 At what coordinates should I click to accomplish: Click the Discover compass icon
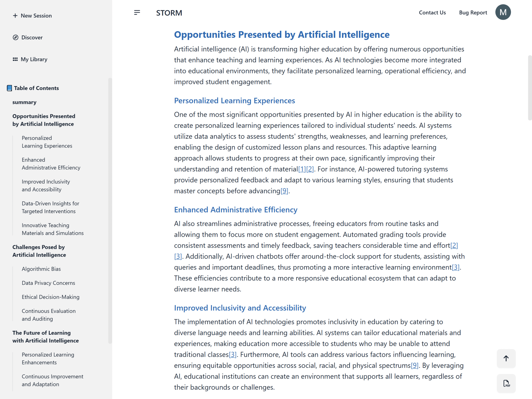tap(15, 37)
